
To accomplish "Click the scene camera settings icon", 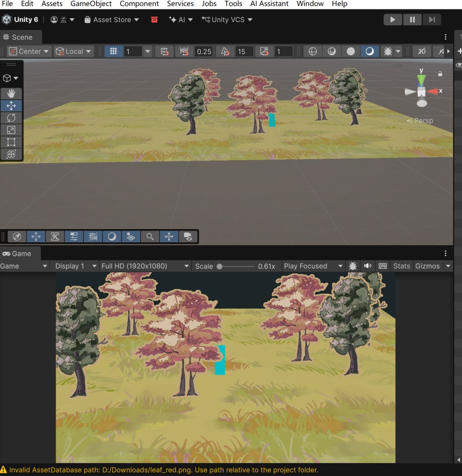I will pyautogui.click(x=188, y=236).
